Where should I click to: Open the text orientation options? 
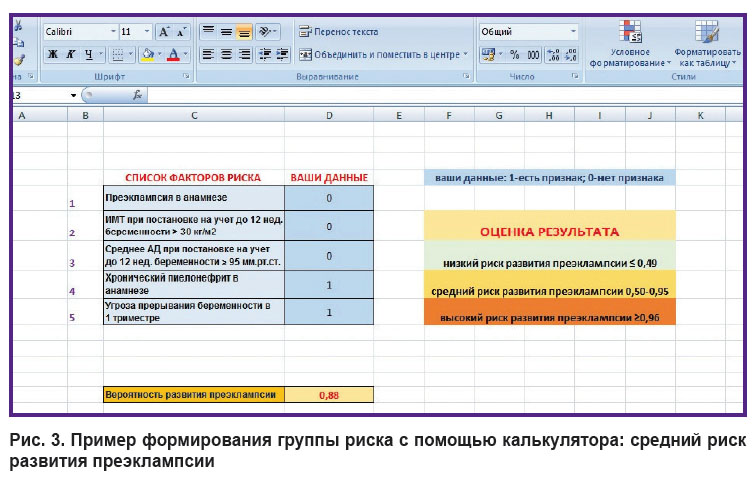point(268,32)
